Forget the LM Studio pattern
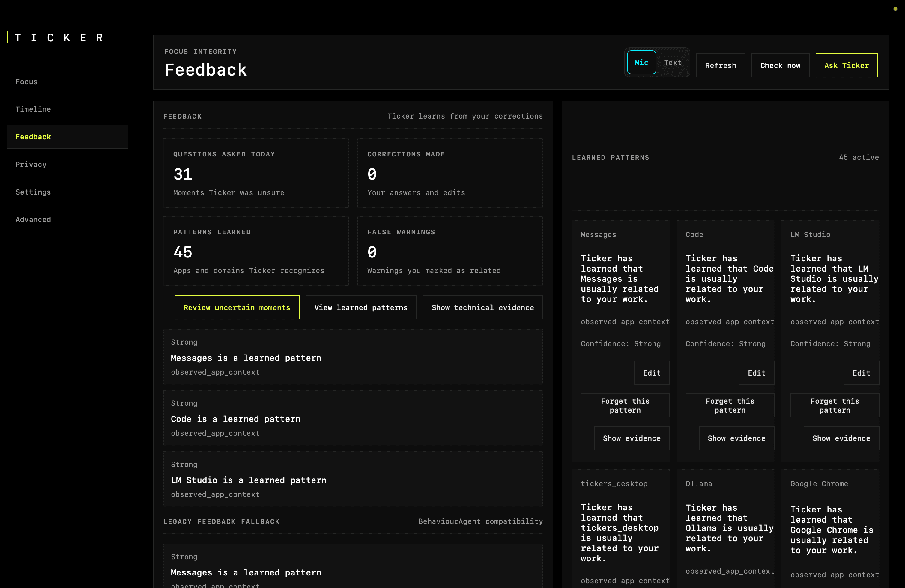The width and height of the screenshot is (905, 588). click(x=835, y=405)
